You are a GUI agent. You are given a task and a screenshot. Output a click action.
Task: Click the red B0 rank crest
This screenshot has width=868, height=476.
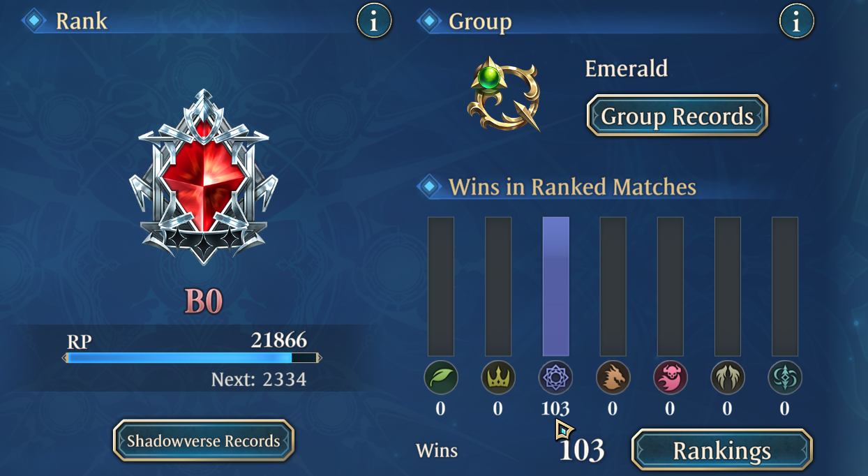tap(204, 176)
